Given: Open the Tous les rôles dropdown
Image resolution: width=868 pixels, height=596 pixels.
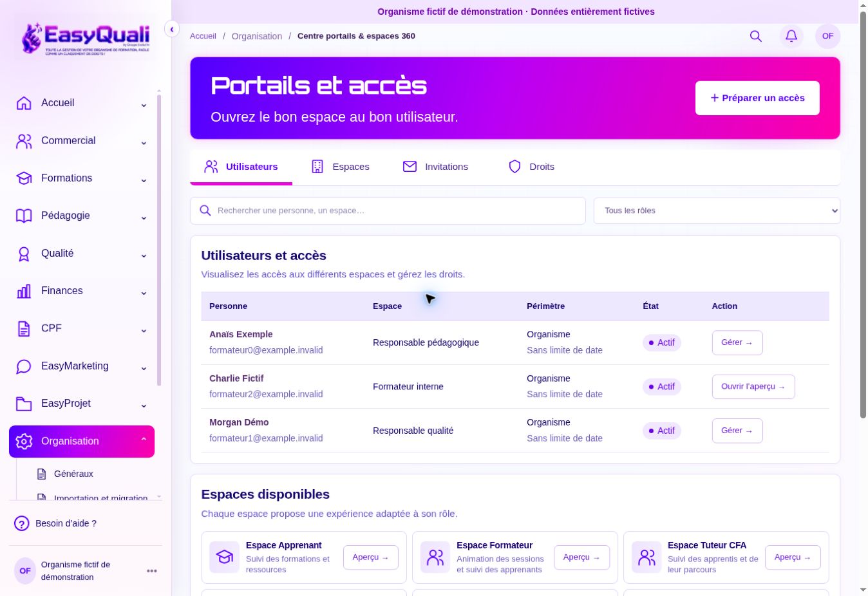Looking at the screenshot, I should click(717, 210).
